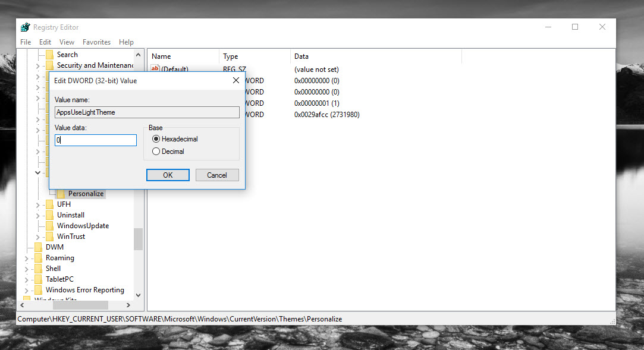The height and width of the screenshot is (350, 644).
Task: Expand the Security and Maintenance node
Action: pos(38,65)
